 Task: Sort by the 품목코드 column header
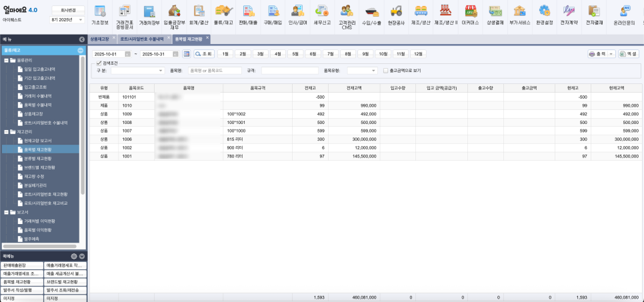point(137,88)
